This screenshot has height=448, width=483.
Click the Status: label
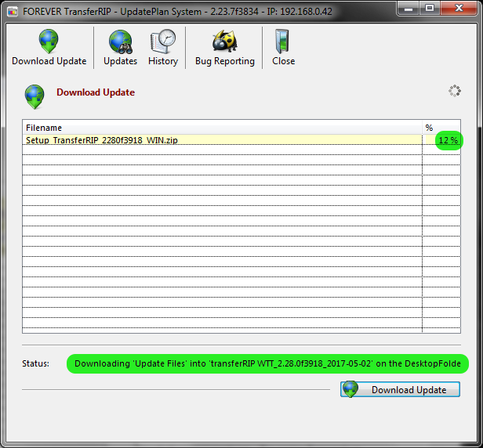pos(35,363)
